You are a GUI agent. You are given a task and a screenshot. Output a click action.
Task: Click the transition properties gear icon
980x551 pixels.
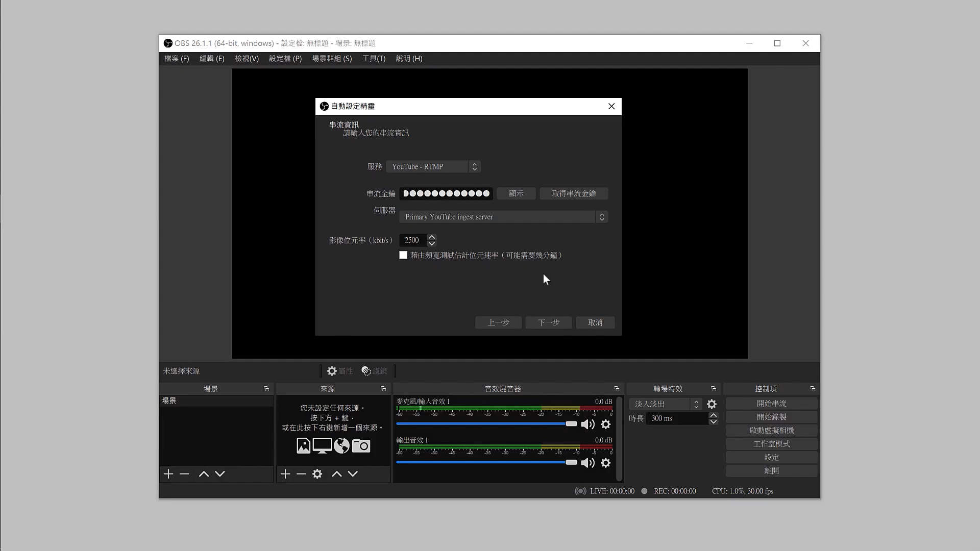[x=712, y=404]
